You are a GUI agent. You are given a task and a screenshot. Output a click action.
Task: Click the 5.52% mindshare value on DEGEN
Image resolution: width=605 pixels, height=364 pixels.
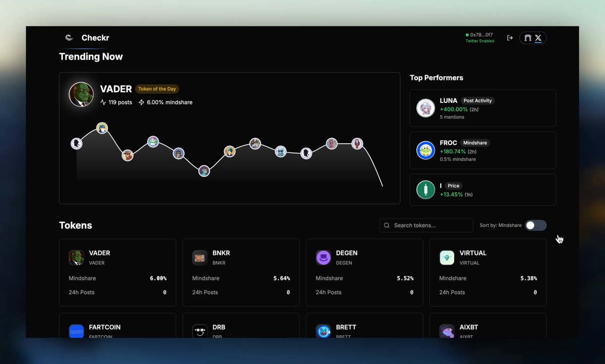tap(405, 278)
